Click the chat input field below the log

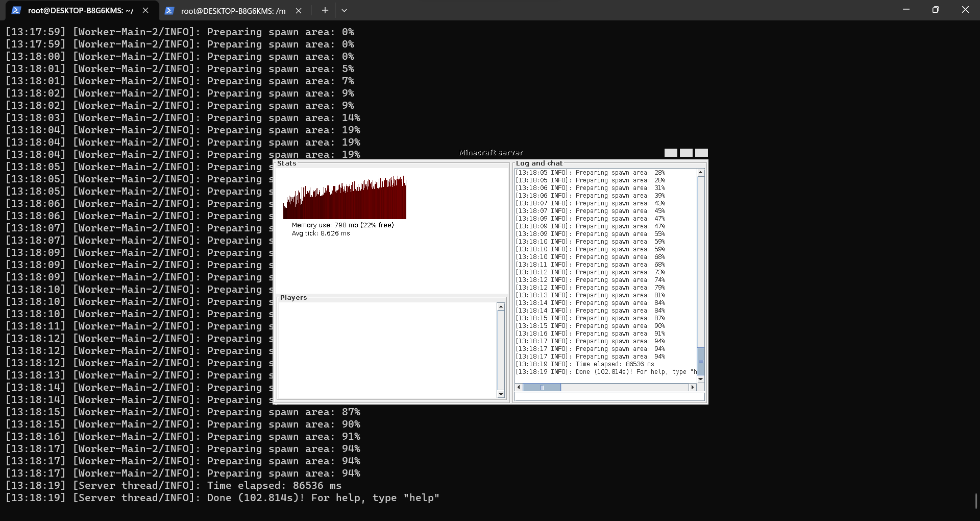tap(609, 397)
